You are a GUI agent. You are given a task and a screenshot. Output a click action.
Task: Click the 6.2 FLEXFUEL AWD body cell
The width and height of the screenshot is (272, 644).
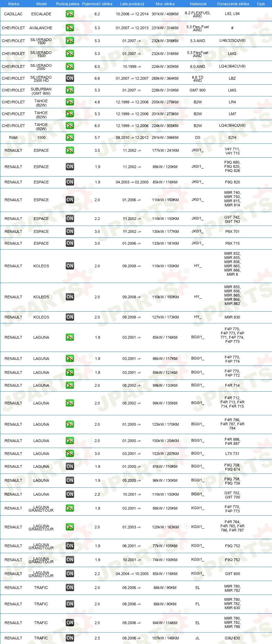tap(198, 14)
